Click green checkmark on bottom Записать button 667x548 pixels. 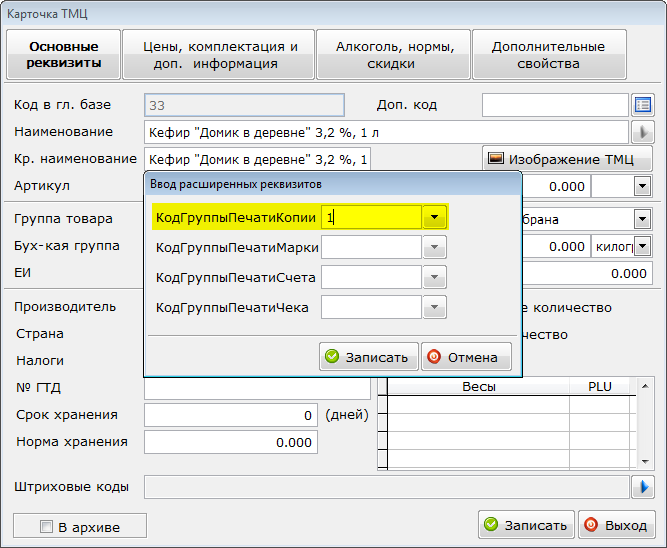(491, 525)
